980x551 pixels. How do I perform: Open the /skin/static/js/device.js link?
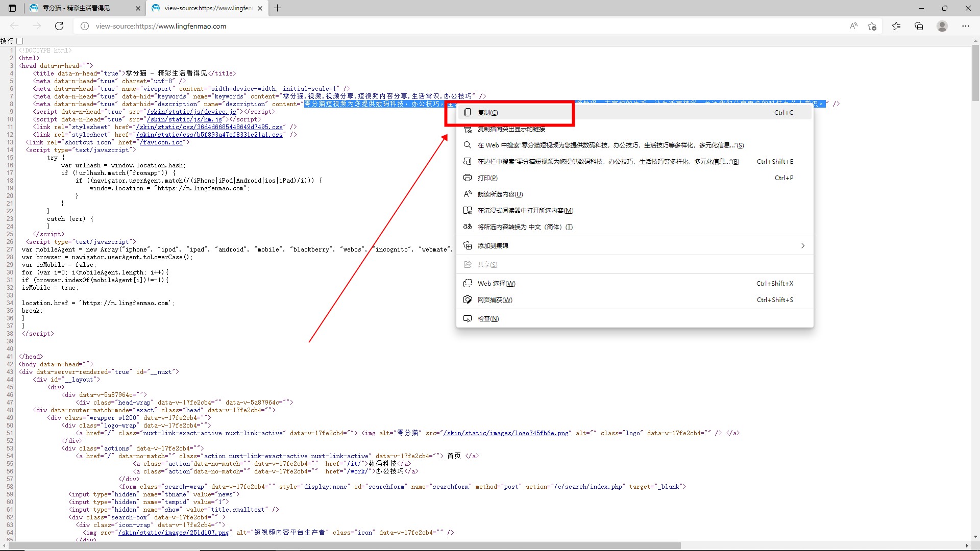pyautogui.click(x=191, y=112)
